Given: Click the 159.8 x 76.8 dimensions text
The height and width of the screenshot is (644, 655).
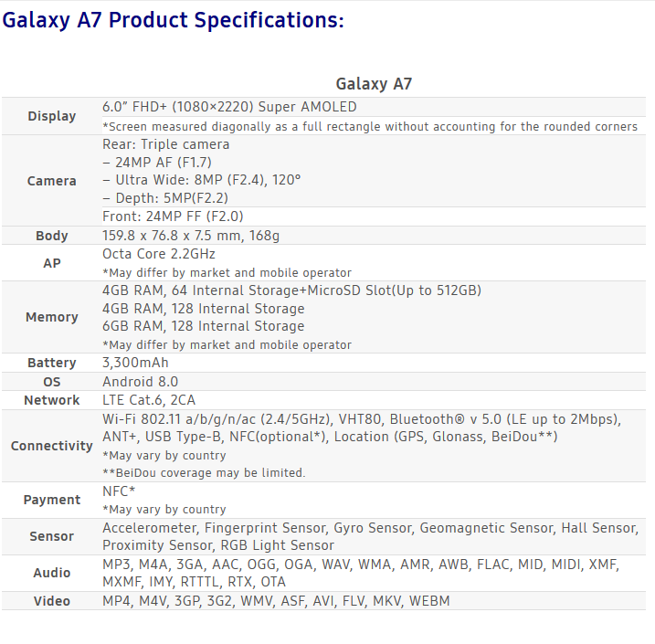Looking at the screenshot, I should pyautogui.click(x=191, y=236).
